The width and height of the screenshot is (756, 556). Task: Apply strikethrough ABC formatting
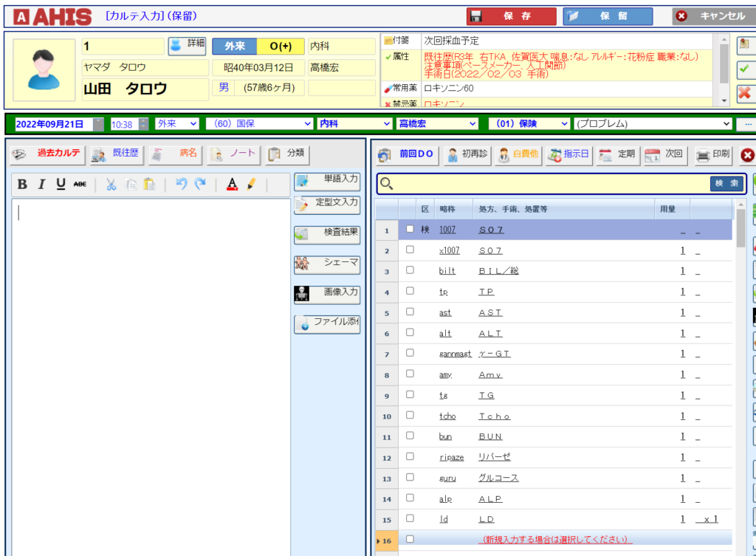[80, 184]
